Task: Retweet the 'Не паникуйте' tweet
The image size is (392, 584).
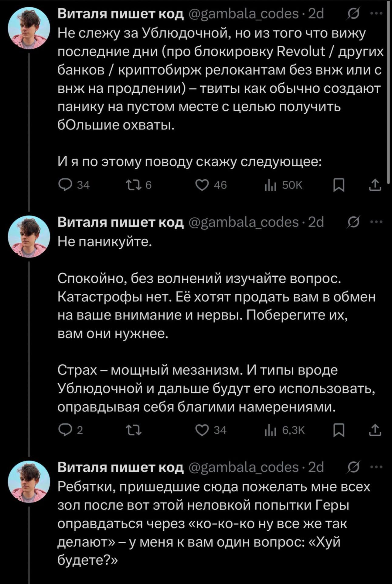Action: 134,430
